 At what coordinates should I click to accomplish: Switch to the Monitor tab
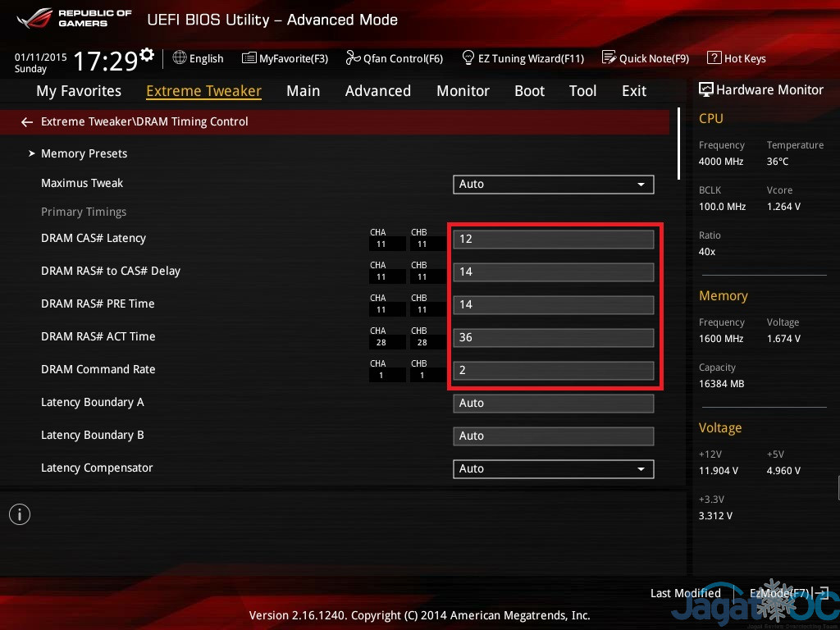[x=463, y=91]
